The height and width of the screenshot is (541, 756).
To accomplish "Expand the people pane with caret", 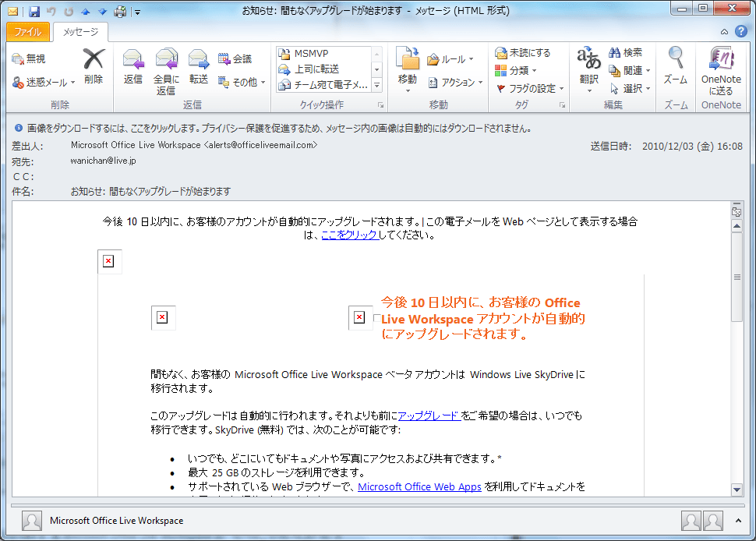I will (x=738, y=521).
